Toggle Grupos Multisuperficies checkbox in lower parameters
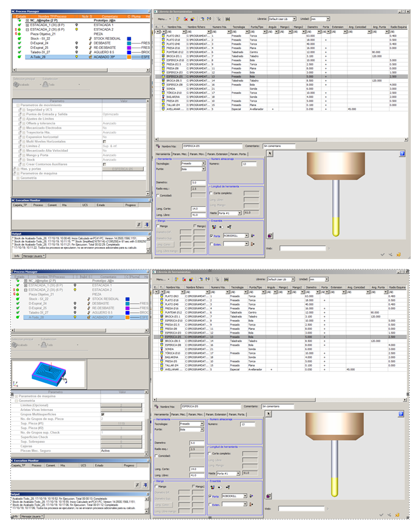 point(103,414)
